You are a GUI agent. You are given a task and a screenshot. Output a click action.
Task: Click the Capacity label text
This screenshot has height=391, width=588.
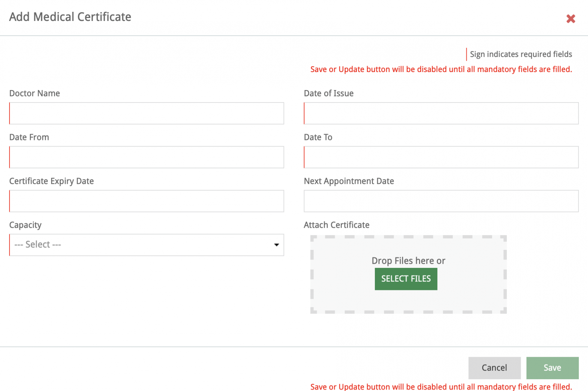coord(25,225)
